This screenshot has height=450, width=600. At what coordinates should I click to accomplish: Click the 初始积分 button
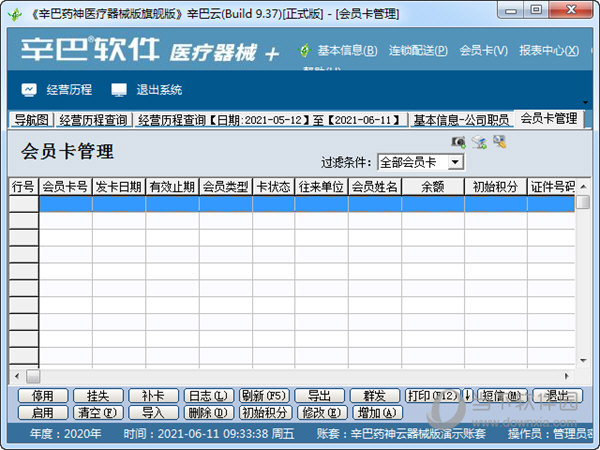coord(265,412)
